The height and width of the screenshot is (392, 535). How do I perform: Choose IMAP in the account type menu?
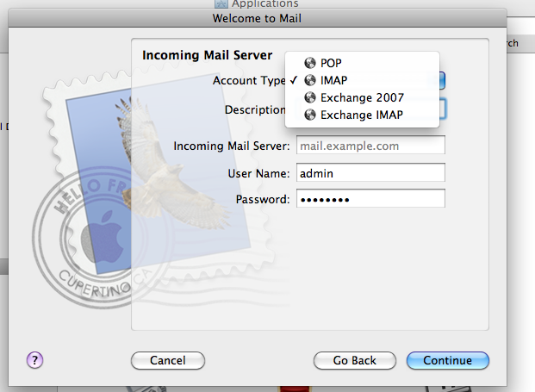pyautogui.click(x=362, y=80)
